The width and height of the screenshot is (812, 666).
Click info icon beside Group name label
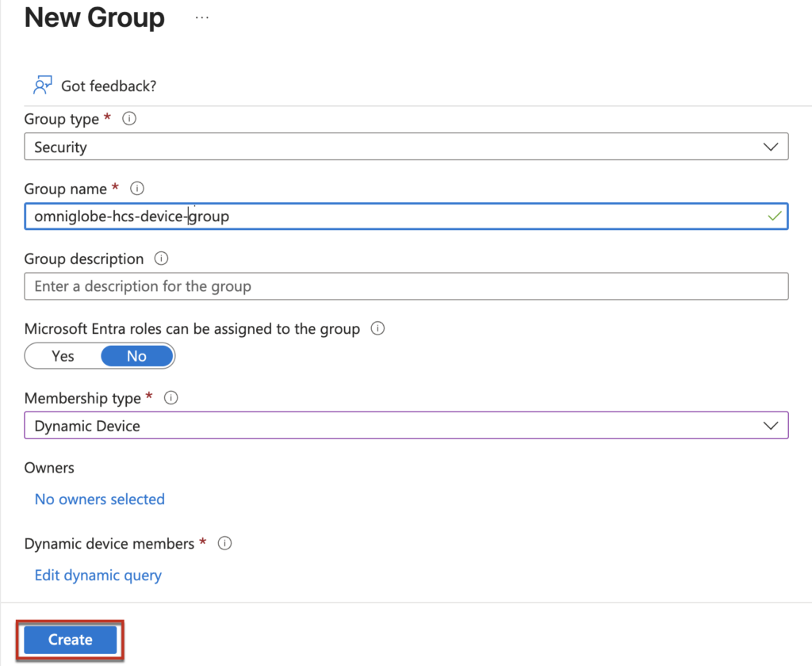(x=137, y=189)
